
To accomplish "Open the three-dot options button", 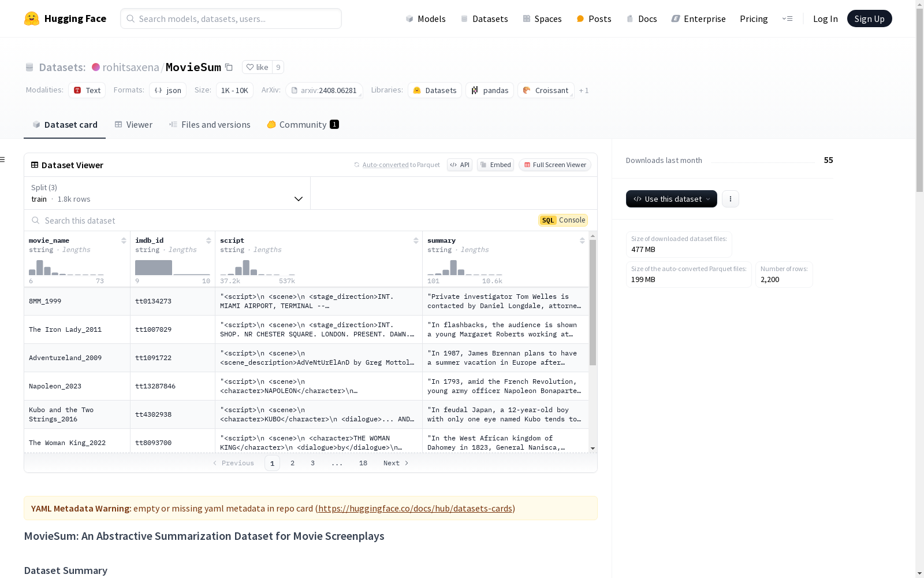I will click(731, 199).
